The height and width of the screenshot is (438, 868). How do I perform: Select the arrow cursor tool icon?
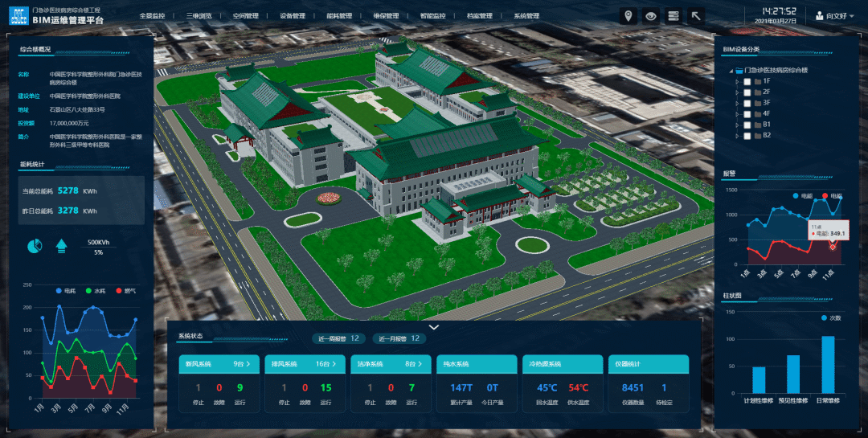tap(696, 16)
